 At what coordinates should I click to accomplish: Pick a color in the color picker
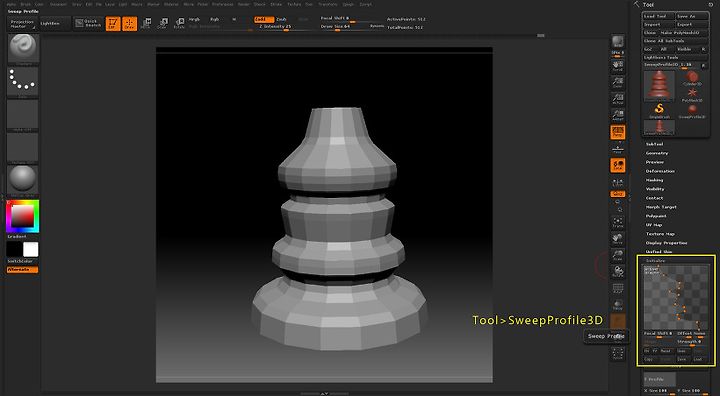tap(22, 216)
